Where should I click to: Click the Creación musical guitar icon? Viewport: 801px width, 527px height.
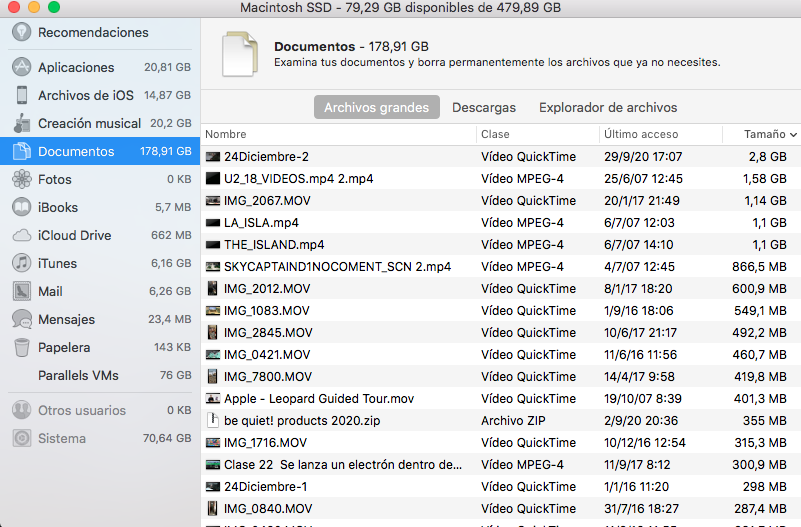[21, 123]
